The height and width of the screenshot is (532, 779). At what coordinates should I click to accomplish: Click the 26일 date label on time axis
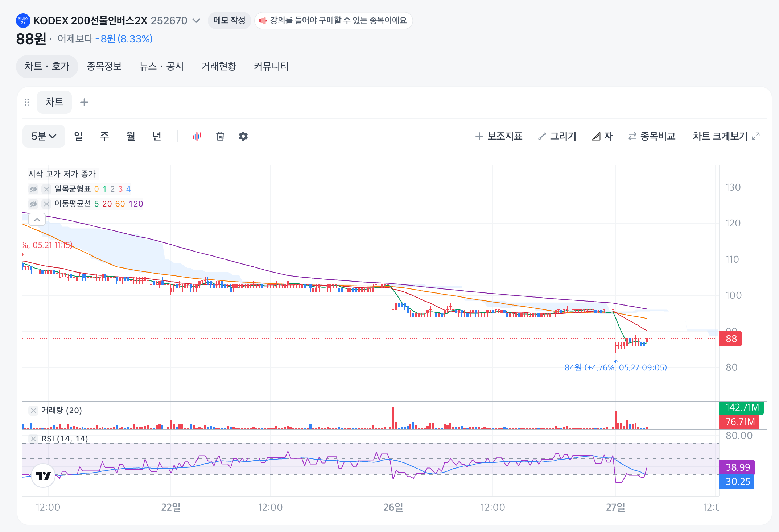[x=393, y=507]
